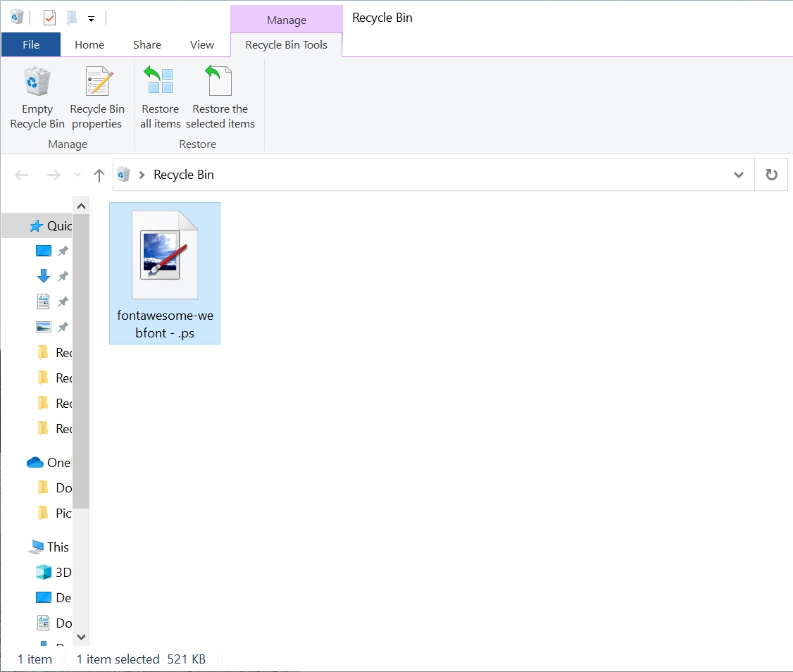Image resolution: width=793 pixels, height=672 pixels.
Task: Click Recycle Bin in address bar
Action: (x=184, y=175)
